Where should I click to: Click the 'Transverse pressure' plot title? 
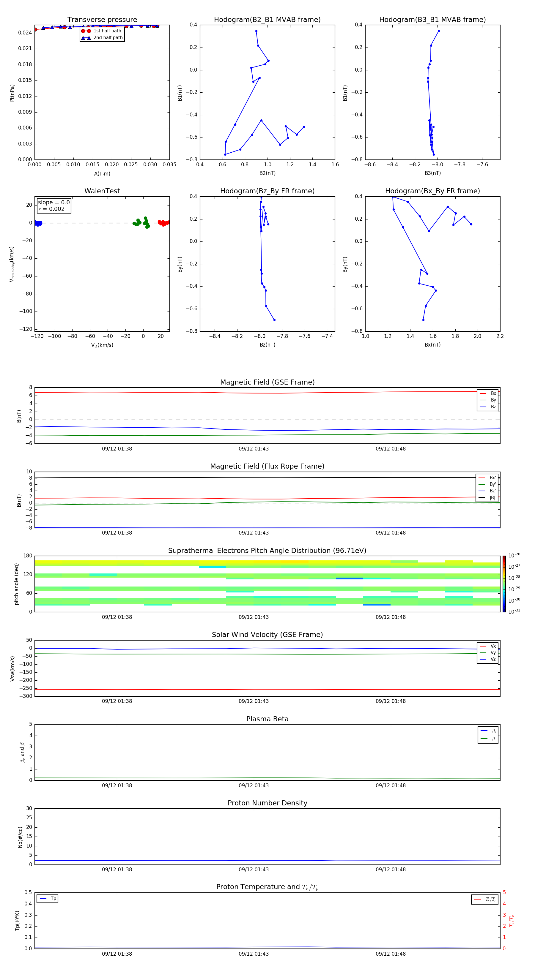coord(102,19)
